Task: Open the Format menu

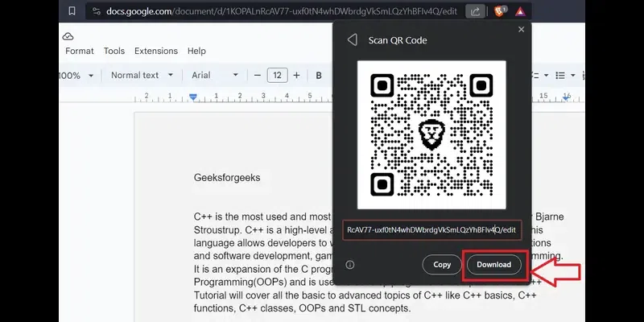Action: [80, 51]
